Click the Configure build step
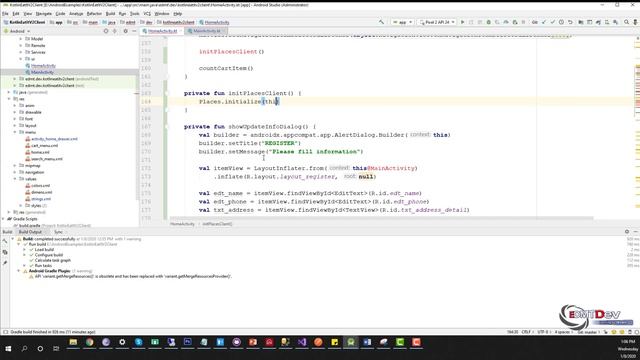Image resolution: width=640 pixels, height=360 pixels. pos(49,255)
